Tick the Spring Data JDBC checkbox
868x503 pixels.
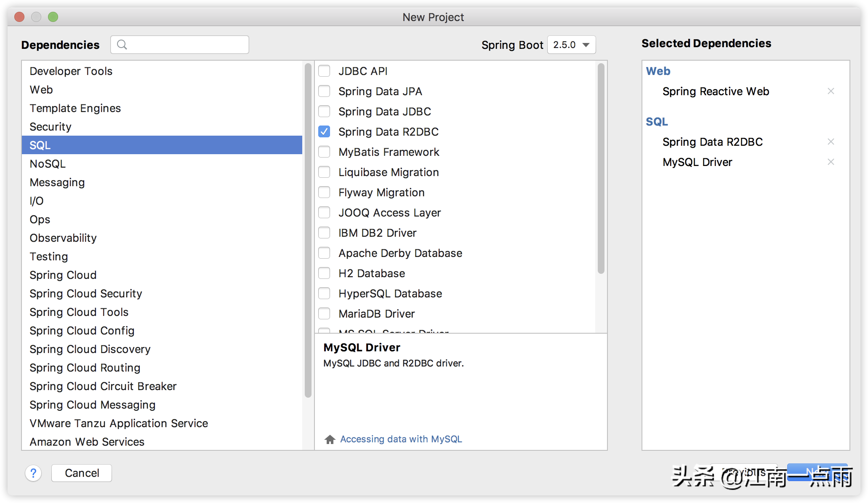click(x=324, y=111)
